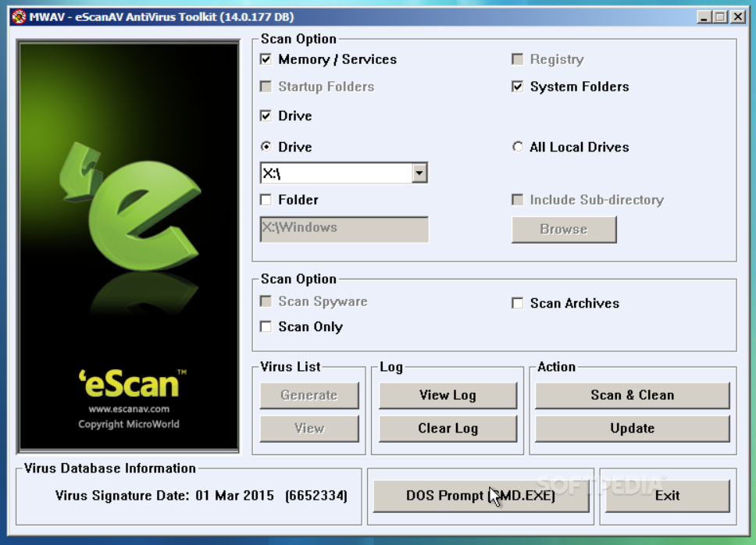Image resolution: width=756 pixels, height=545 pixels.
Task: Click the eScan logo banner image
Action: (x=128, y=247)
